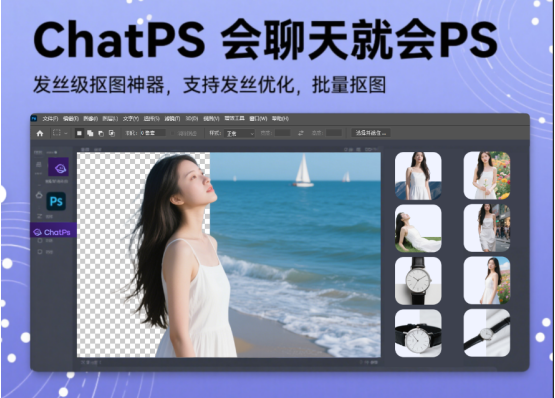The image size is (555, 398).
Task: Open thumbnail of diagonal watch on white fabric
Action: [487, 333]
